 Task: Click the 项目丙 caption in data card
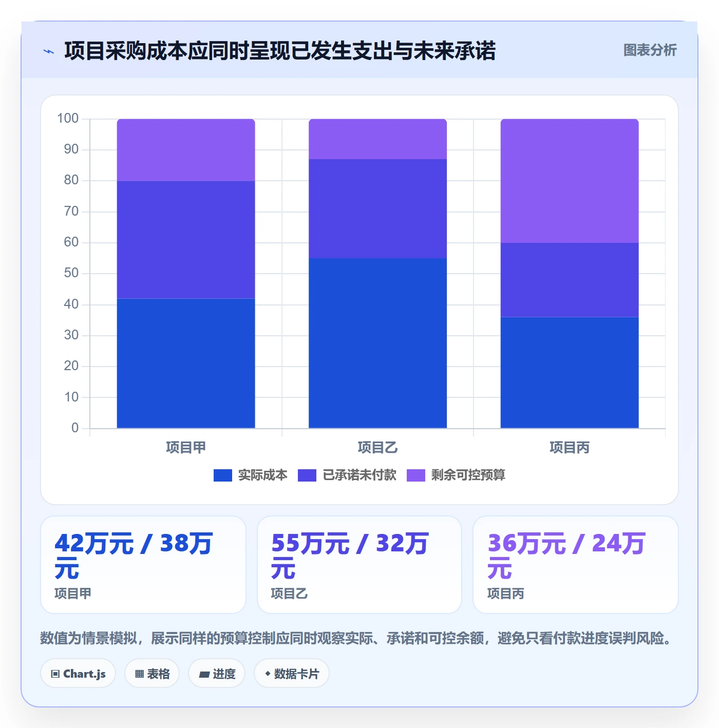pyautogui.click(x=506, y=594)
